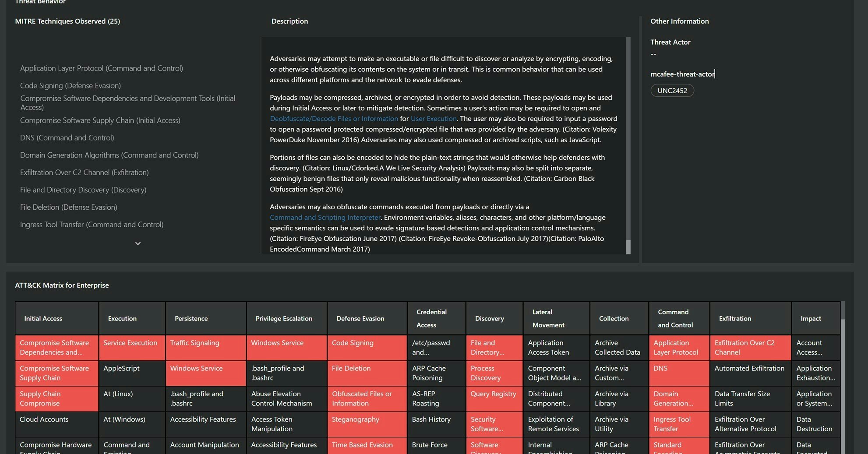Click the Code Signing matrix cell
Viewport: 868px width, 454px height.
click(367, 348)
